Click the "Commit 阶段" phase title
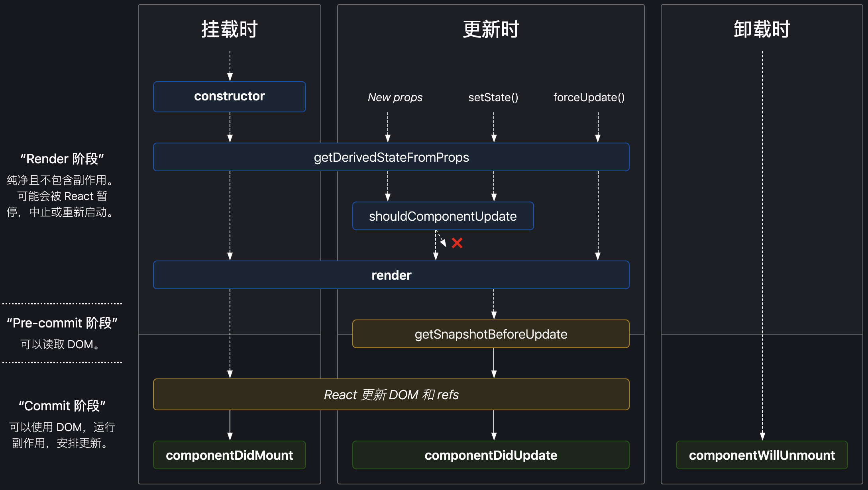The image size is (868, 490). [x=62, y=406]
